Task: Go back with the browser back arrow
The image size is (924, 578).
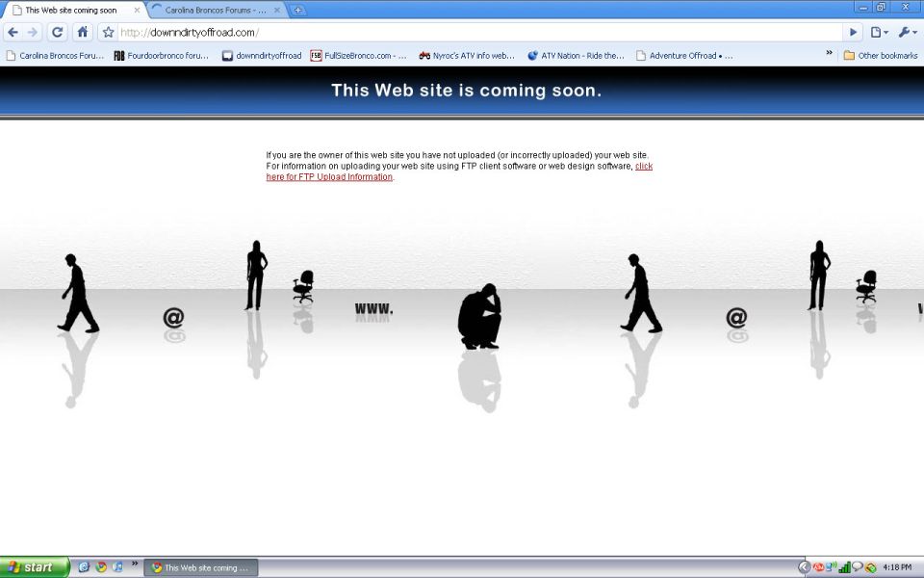Action: click(x=13, y=33)
